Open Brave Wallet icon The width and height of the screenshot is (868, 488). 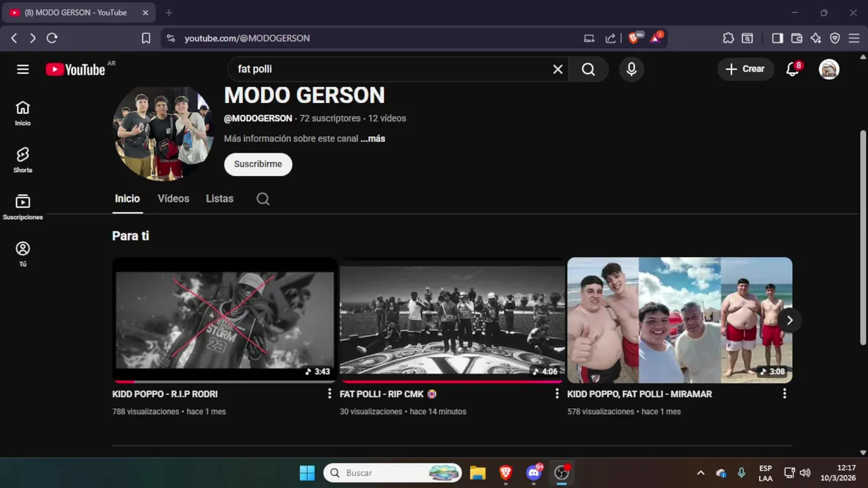click(797, 38)
